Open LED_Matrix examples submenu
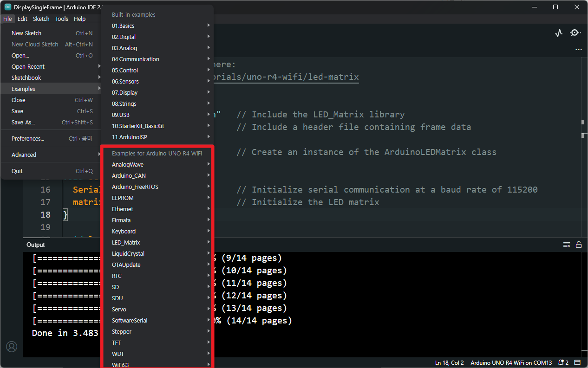588x368 pixels. tap(157, 243)
